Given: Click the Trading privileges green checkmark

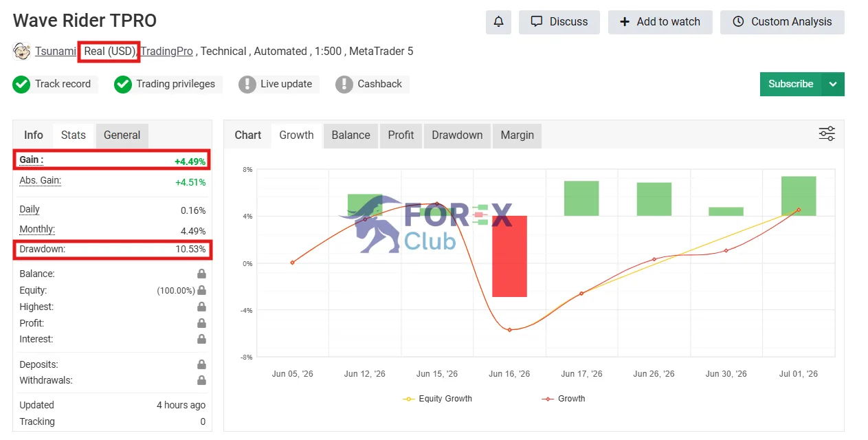Looking at the screenshot, I should [123, 85].
